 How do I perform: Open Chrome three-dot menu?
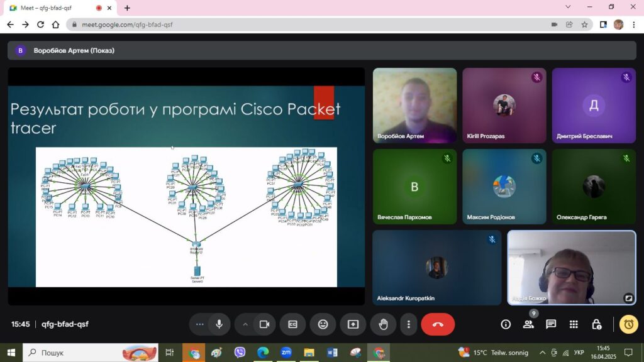[634, 25]
